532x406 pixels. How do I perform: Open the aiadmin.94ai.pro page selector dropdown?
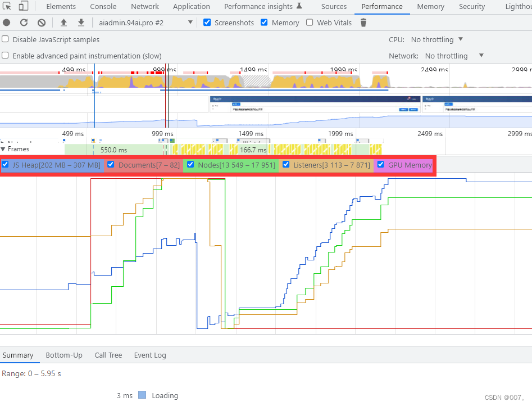(x=189, y=22)
